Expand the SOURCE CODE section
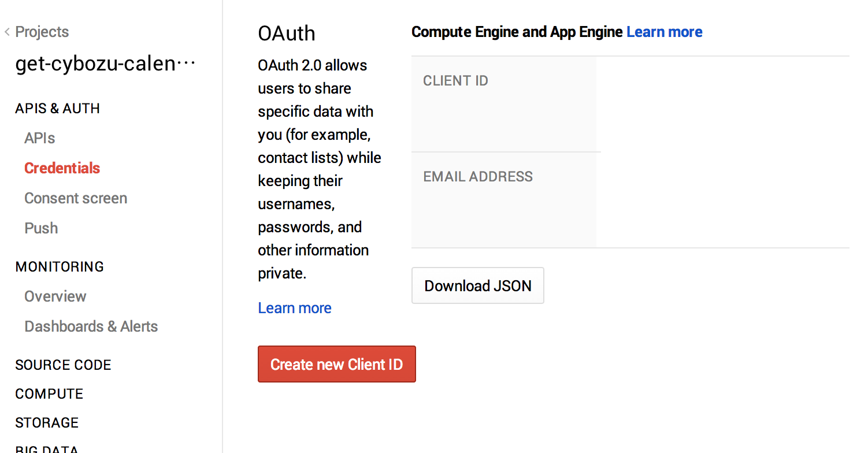This screenshot has height=453, width=868. click(63, 365)
